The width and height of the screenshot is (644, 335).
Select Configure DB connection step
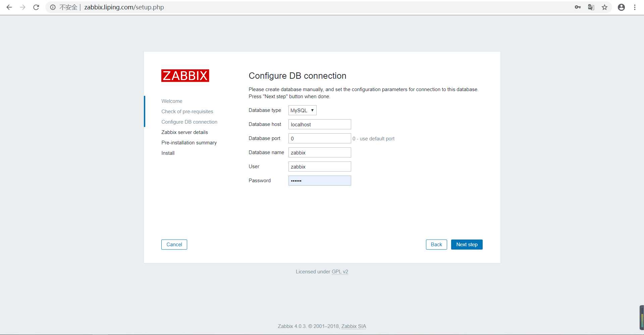(x=189, y=122)
